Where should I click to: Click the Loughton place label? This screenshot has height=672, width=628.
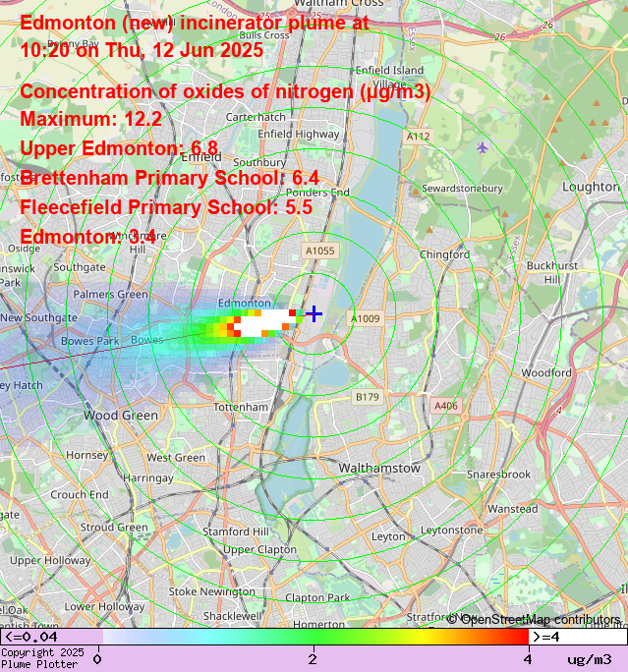tap(591, 187)
